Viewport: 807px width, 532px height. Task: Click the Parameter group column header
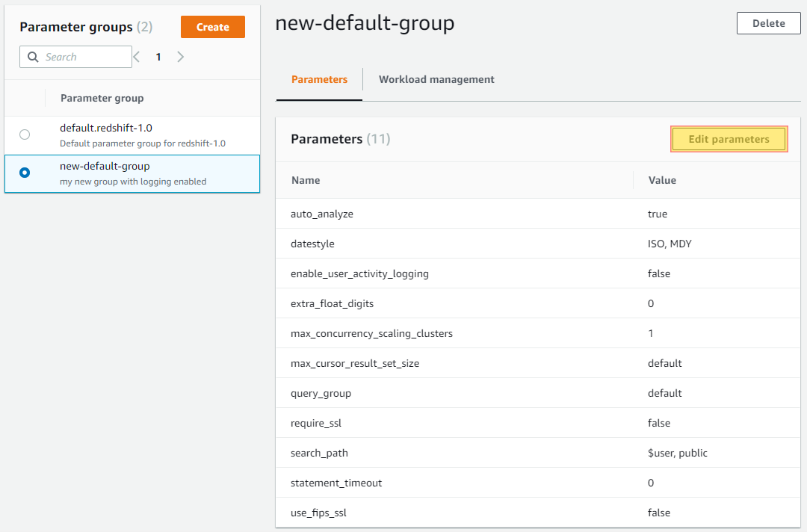click(x=102, y=98)
